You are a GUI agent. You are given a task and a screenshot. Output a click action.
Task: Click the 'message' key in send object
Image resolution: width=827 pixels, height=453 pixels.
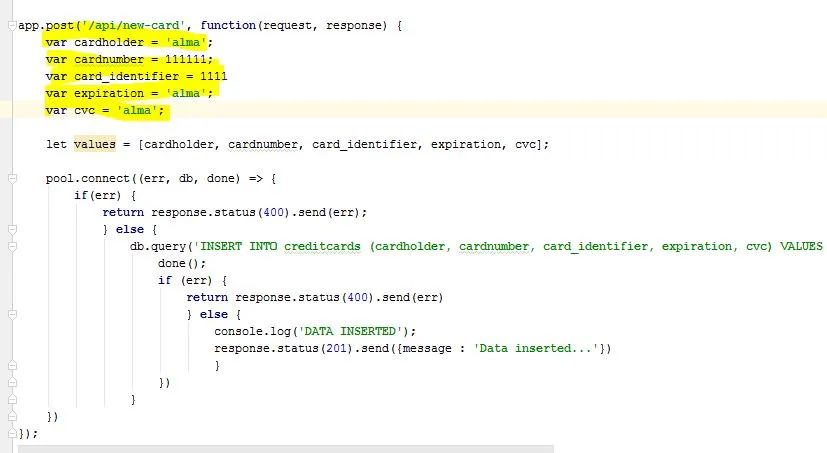(427, 348)
